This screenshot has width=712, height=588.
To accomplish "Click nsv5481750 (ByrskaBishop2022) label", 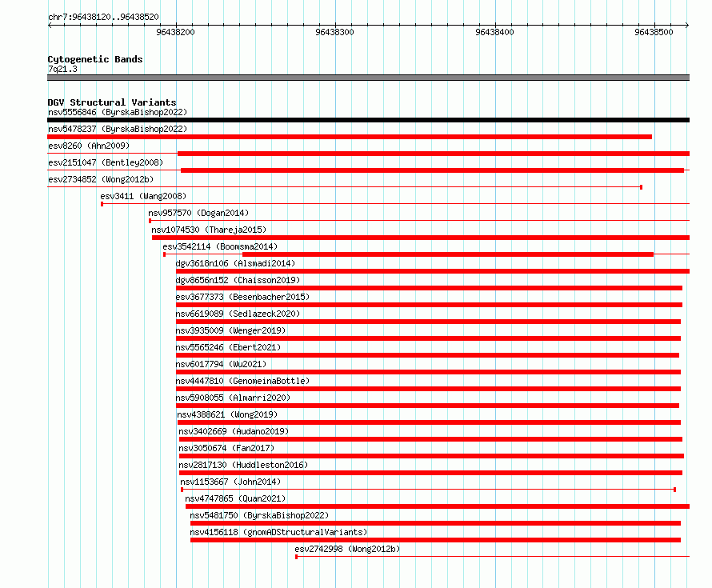I will coord(259,515).
